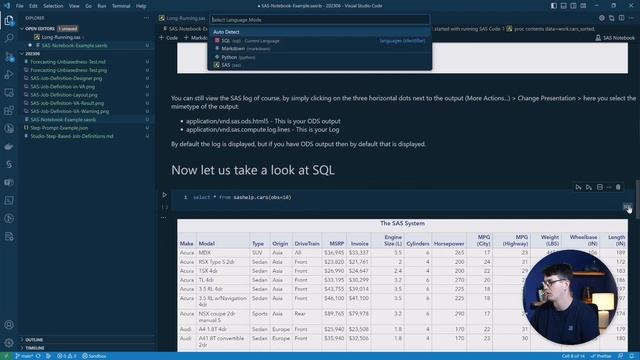Open the Accounts icon in activity bar

(9, 325)
